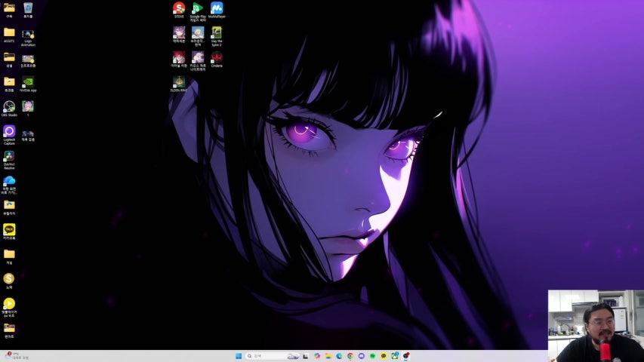Open the Windows Start menu
The image size is (644, 362).
click(239, 356)
